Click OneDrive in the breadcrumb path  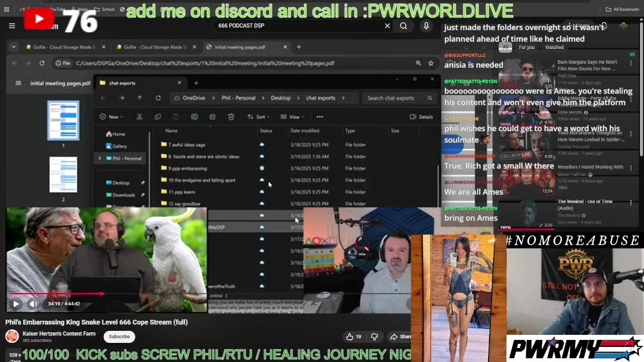(x=194, y=98)
